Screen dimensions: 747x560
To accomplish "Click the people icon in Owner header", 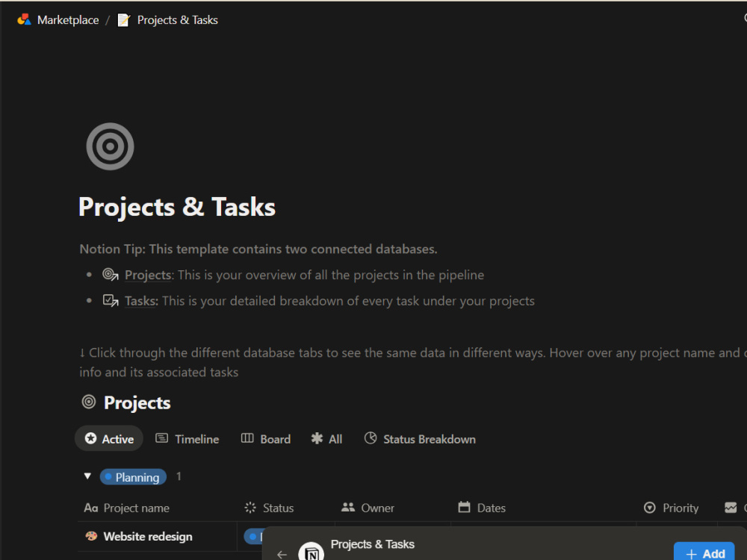I will click(x=348, y=507).
